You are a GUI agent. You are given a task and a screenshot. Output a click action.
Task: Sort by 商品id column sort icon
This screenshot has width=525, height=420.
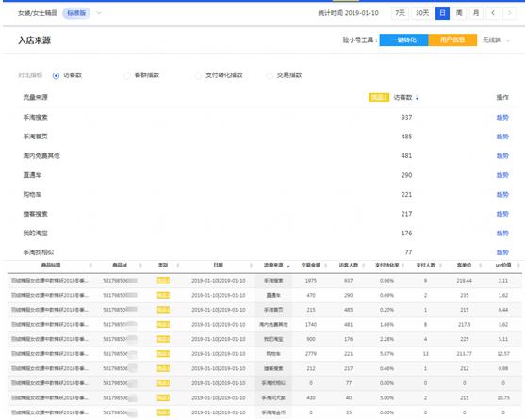pyautogui.click(x=140, y=266)
